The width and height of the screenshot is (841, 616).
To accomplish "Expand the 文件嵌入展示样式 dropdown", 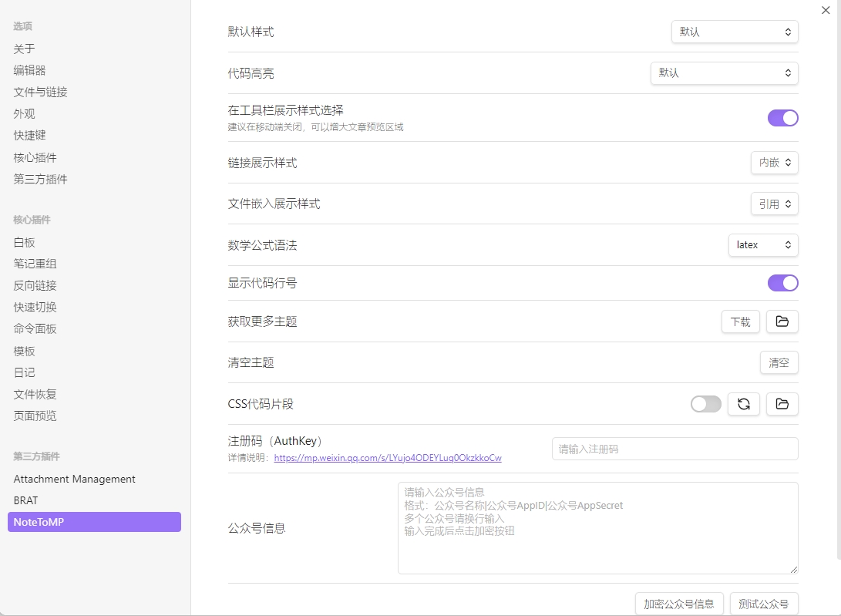I will click(774, 204).
